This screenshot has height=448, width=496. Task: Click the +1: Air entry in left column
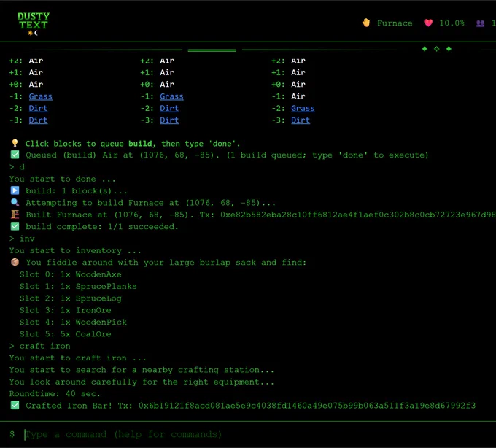(26, 72)
